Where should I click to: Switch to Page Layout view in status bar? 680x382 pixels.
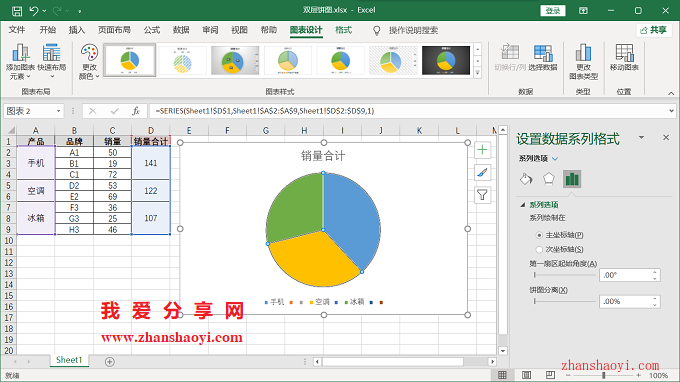(x=526, y=375)
